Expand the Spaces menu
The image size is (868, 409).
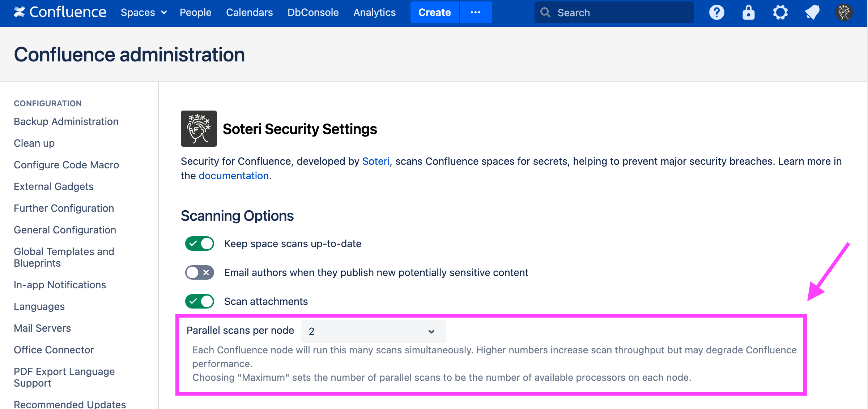click(144, 13)
